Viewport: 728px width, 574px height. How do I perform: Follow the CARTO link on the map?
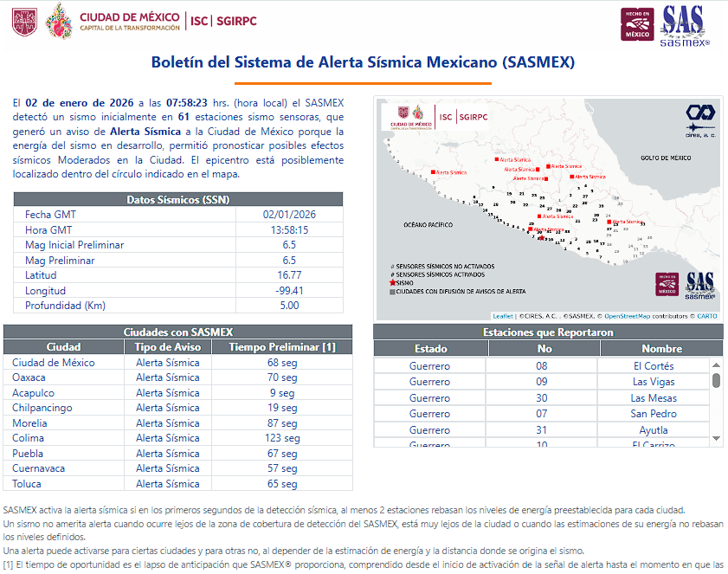706,316
